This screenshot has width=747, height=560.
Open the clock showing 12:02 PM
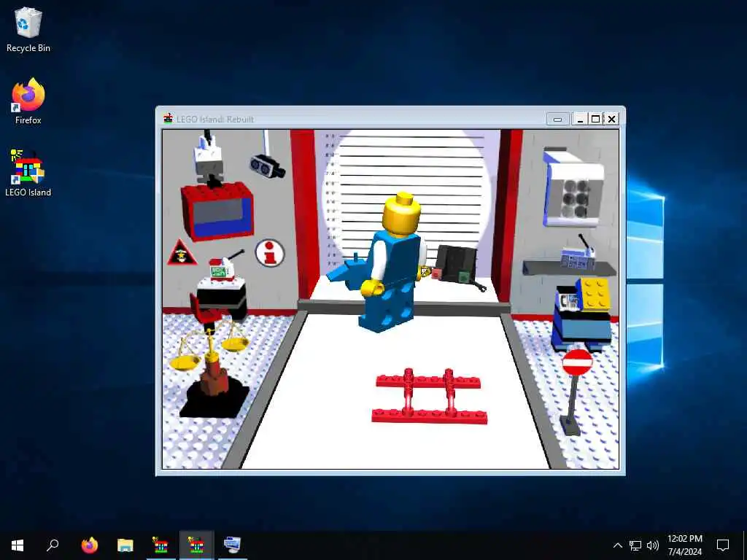[x=684, y=545]
